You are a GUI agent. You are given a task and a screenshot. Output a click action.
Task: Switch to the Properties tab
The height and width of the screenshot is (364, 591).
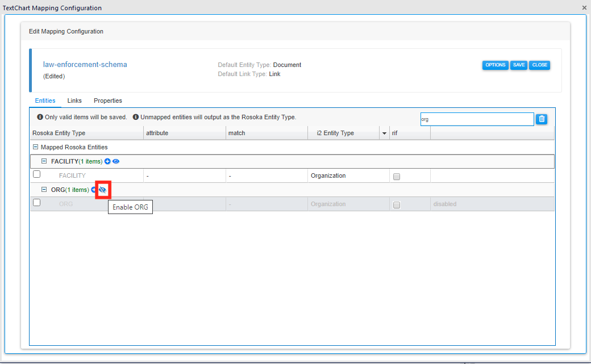coord(107,101)
